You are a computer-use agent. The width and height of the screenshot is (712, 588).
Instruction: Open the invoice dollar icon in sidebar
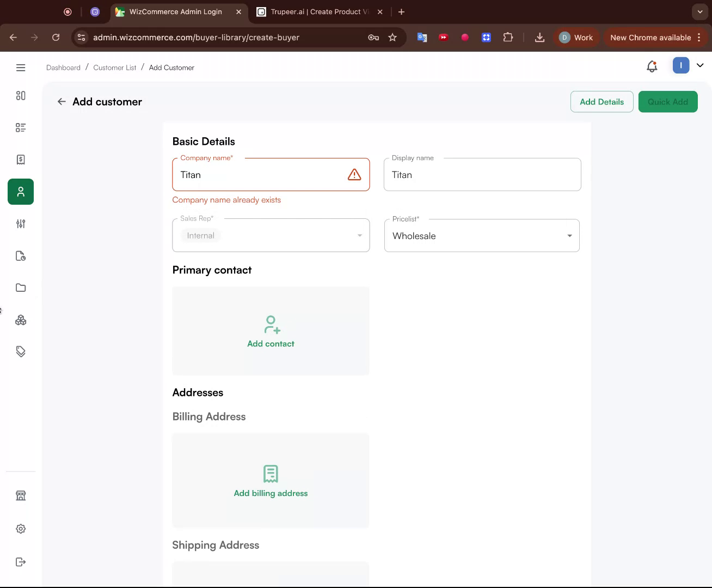pos(21,160)
